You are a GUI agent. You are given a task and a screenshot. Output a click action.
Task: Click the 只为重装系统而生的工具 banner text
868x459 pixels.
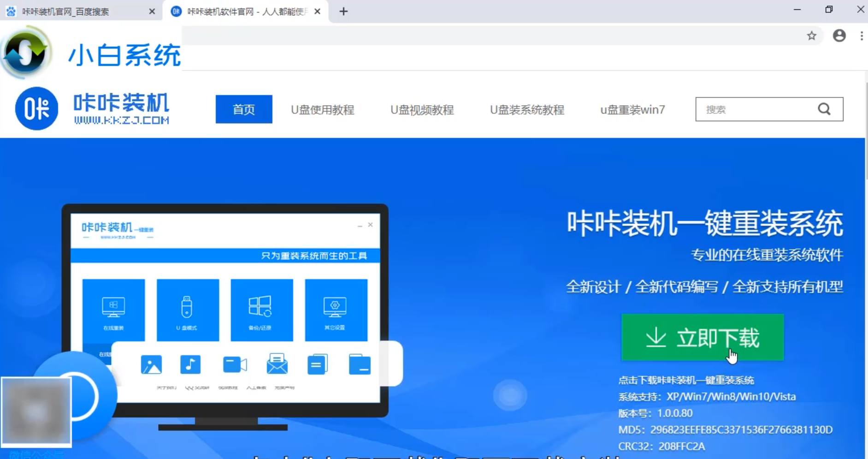tap(314, 256)
